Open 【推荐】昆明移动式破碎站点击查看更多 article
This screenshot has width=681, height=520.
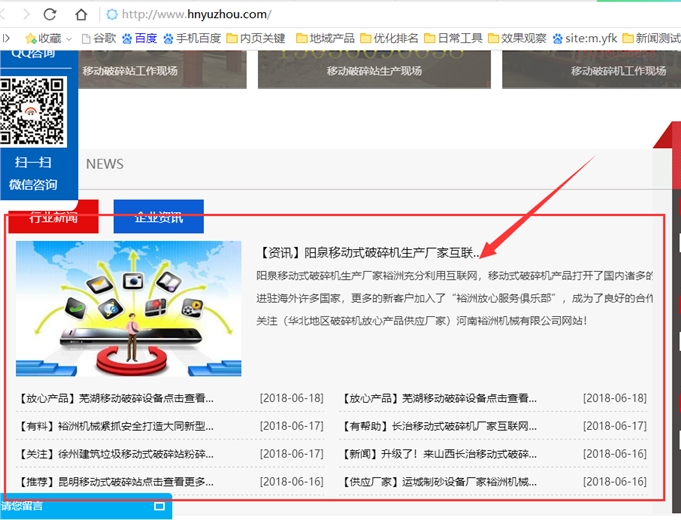point(116,482)
